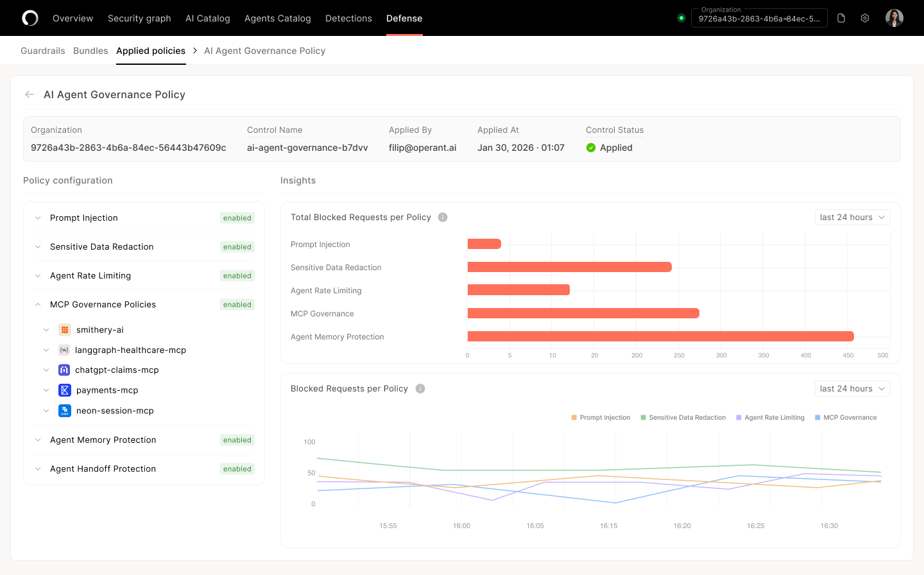
Task: Toggle Prompt Injection legend item in chart
Action: pos(601,418)
